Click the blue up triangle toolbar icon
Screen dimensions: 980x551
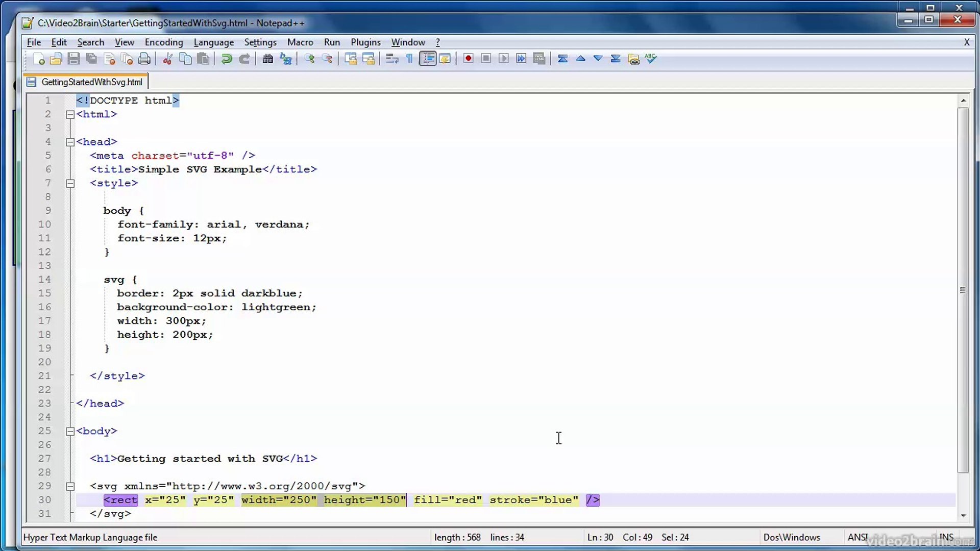(x=580, y=59)
